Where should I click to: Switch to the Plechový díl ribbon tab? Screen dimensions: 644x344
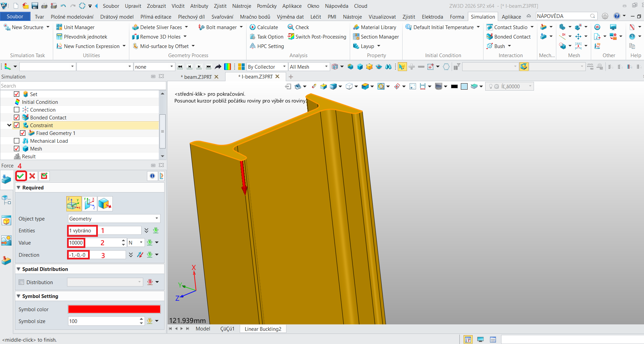click(x=191, y=17)
